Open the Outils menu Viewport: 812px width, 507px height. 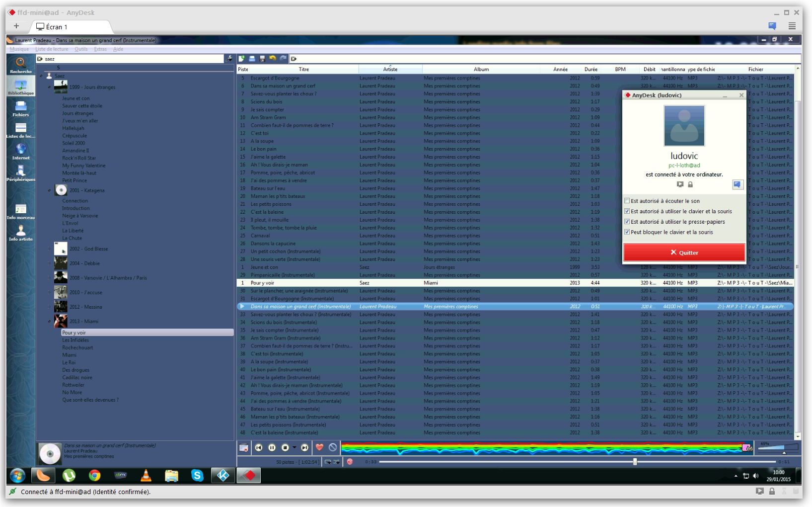point(81,49)
